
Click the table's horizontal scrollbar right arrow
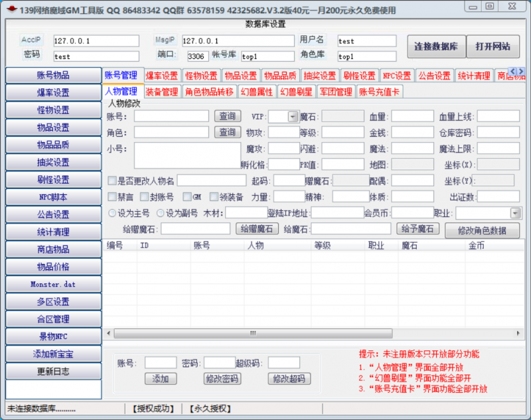pos(520,332)
